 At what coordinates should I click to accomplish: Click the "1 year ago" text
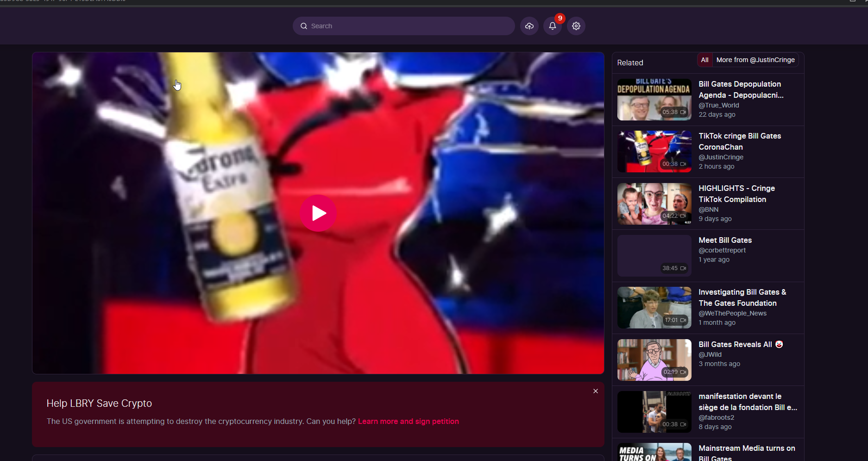point(714,259)
